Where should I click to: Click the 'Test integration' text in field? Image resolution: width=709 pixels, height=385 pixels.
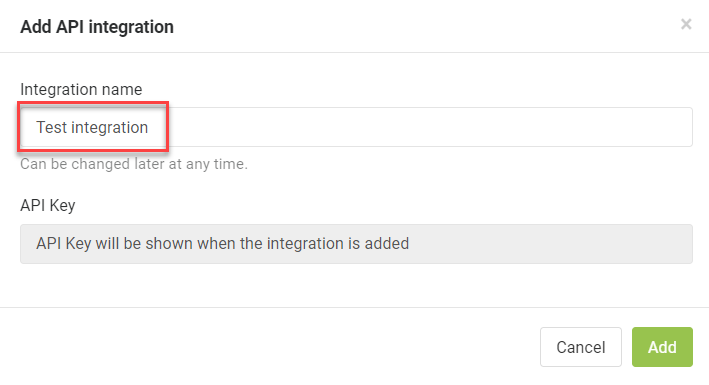[92, 128]
